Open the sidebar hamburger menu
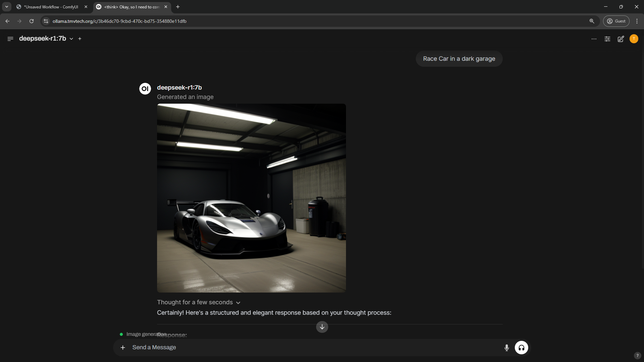Image resolution: width=644 pixels, height=362 pixels. 10,39
